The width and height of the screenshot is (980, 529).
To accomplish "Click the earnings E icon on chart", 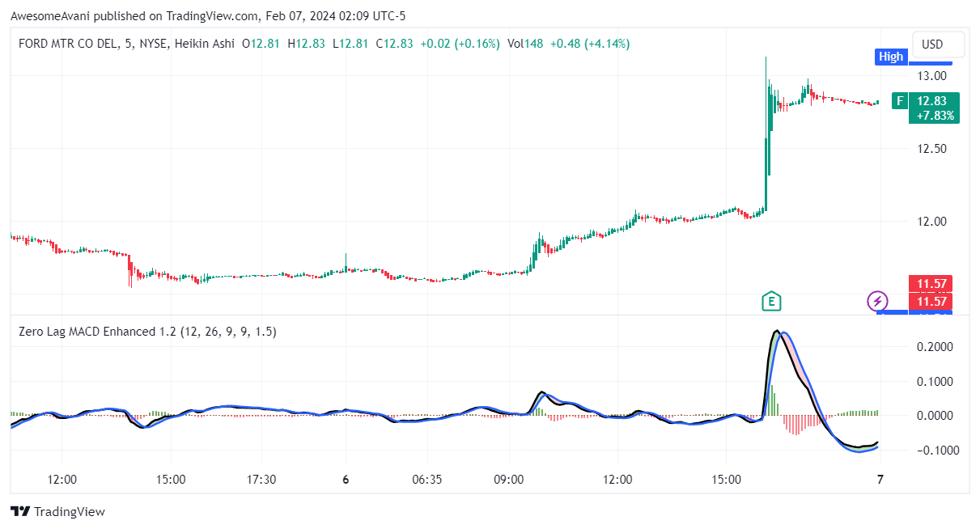I will 771,302.
